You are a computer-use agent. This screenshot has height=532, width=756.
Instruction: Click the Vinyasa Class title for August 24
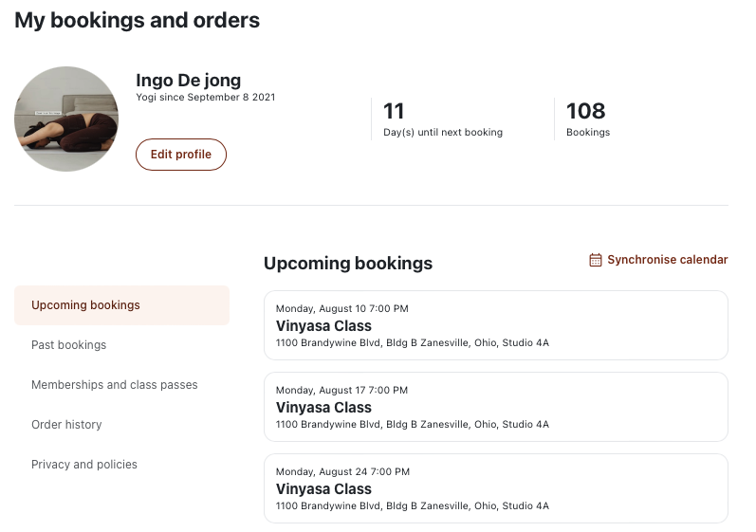coord(323,488)
